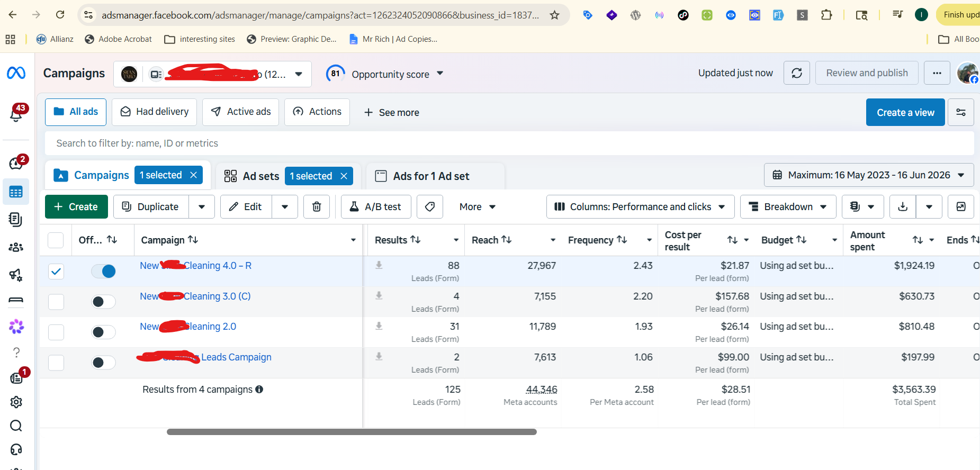Image resolution: width=980 pixels, height=470 pixels.
Task: Click the Meta logo icon
Action: pyautogui.click(x=16, y=73)
